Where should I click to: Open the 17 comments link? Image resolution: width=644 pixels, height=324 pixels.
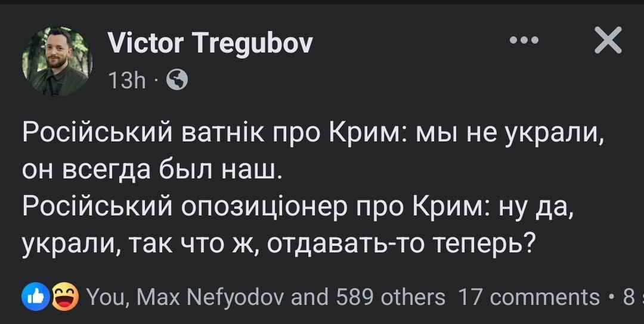pos(528,296)
